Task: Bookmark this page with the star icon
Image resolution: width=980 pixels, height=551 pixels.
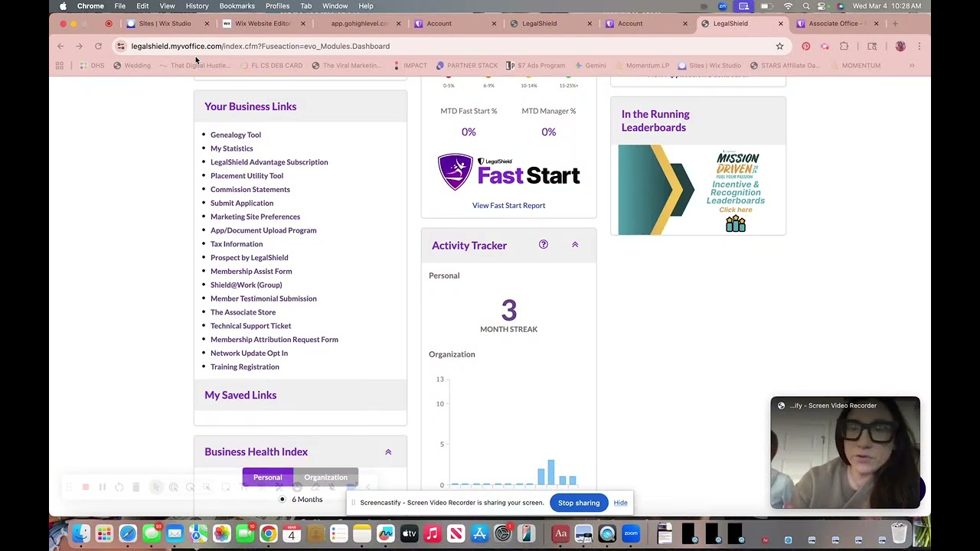Action: point(779,46)
